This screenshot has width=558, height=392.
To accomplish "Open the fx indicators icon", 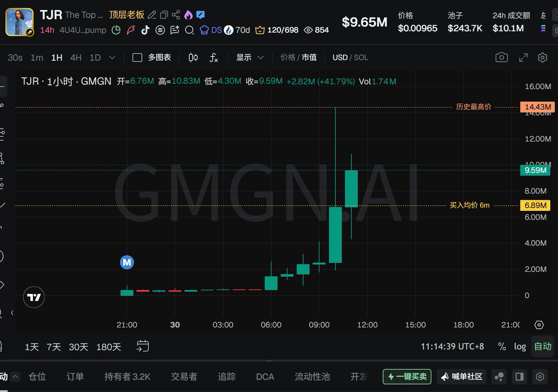I will coord(213,58).
